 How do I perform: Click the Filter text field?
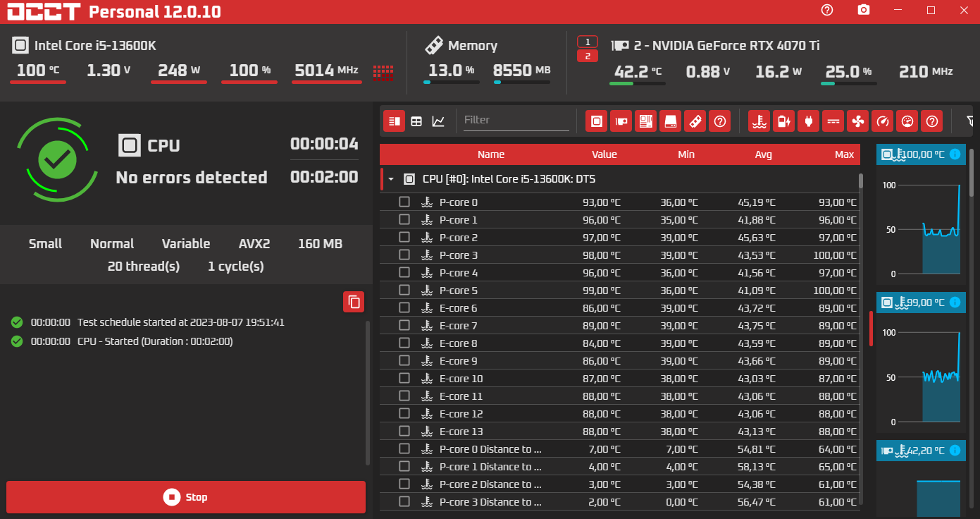tap(516, 121)
